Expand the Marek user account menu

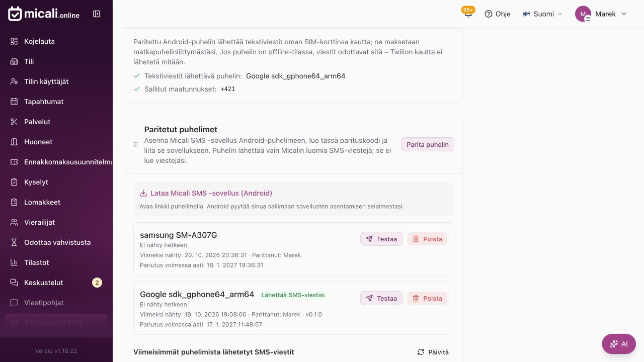pyautogui.click(x=601, y=14)
